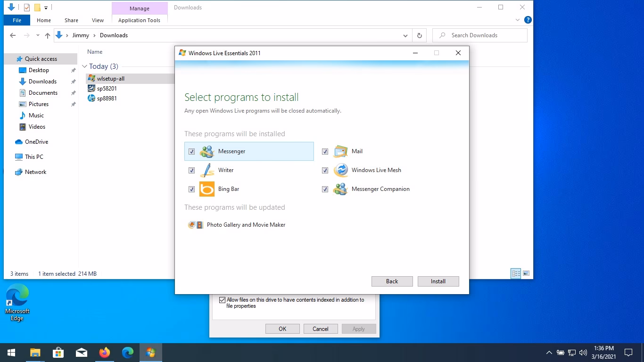
Task: Click the Back button in installer
Action: pos(392,281)
